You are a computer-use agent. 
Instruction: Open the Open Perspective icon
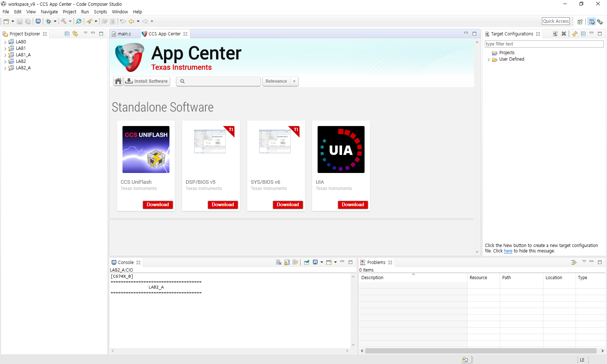coord(580,22)
